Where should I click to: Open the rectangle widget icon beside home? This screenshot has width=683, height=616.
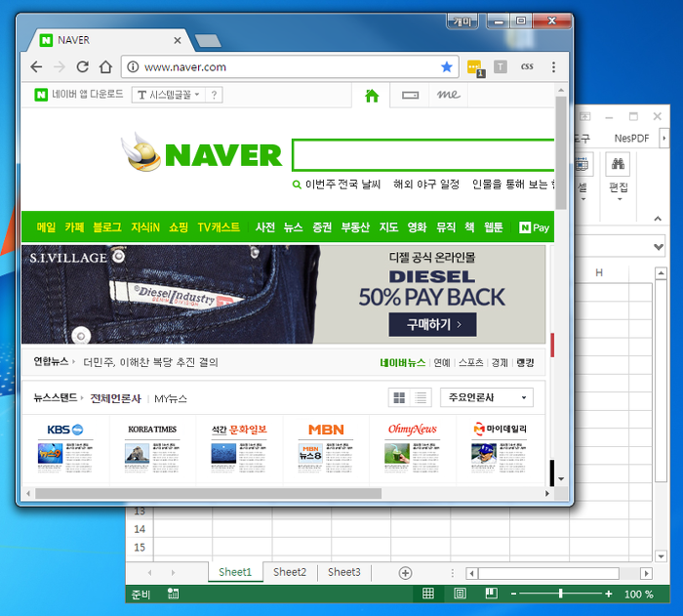pyautogui.click(x=410, y=95)
